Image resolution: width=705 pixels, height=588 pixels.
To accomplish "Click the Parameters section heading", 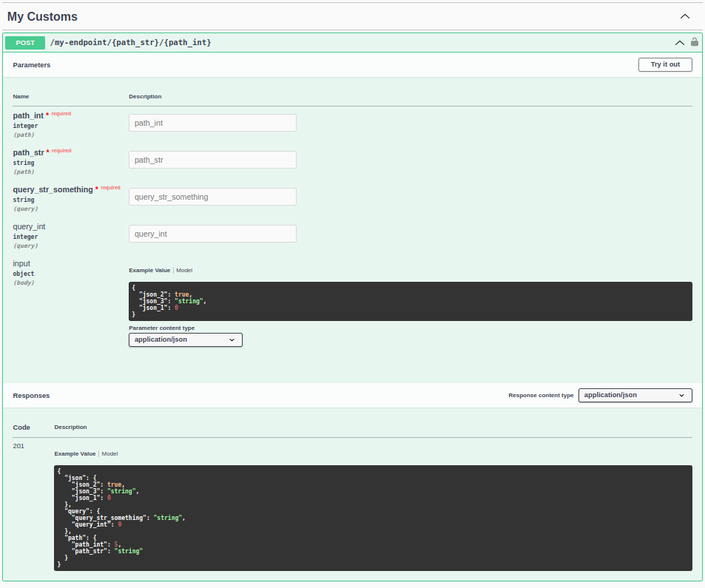I will (31, 64).
